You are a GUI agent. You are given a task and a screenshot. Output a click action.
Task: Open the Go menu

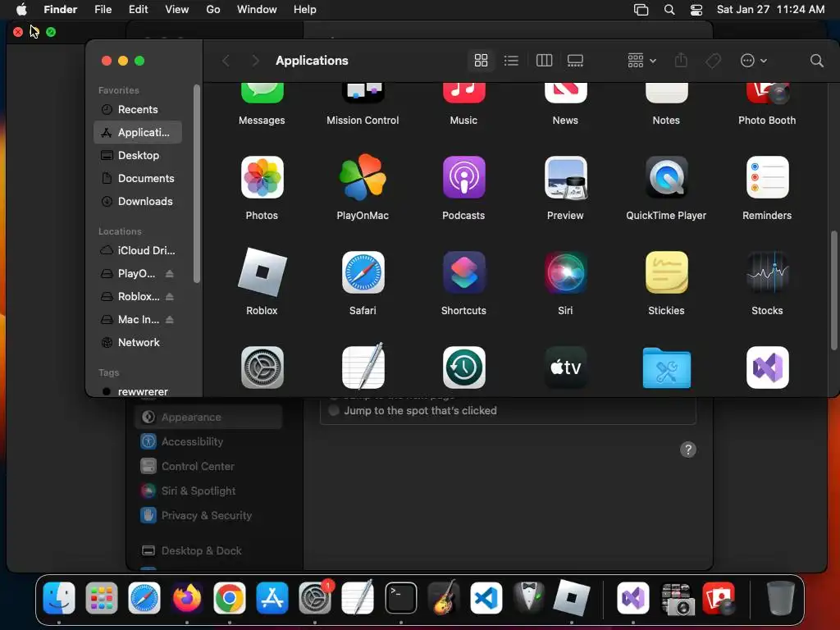213,9
